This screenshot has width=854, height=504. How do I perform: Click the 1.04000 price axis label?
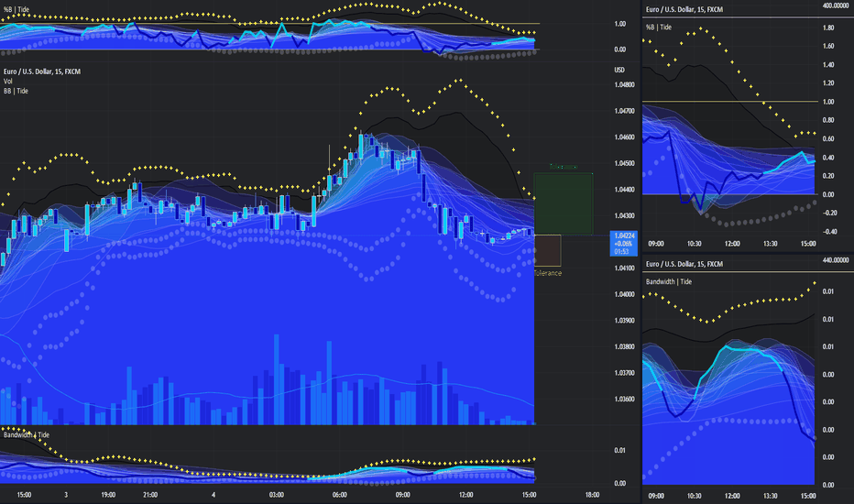tap(624, 294)
